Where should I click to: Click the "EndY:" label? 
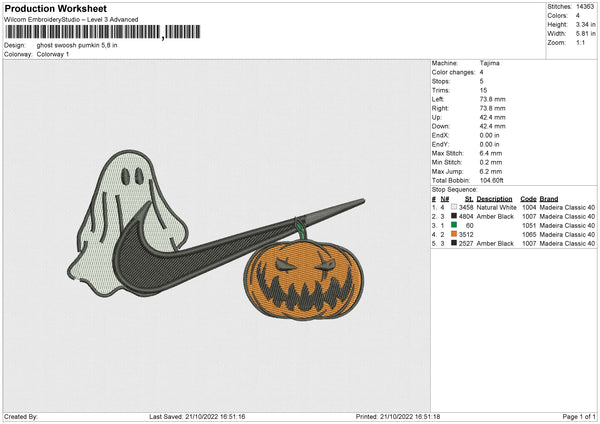coord(440,144)
